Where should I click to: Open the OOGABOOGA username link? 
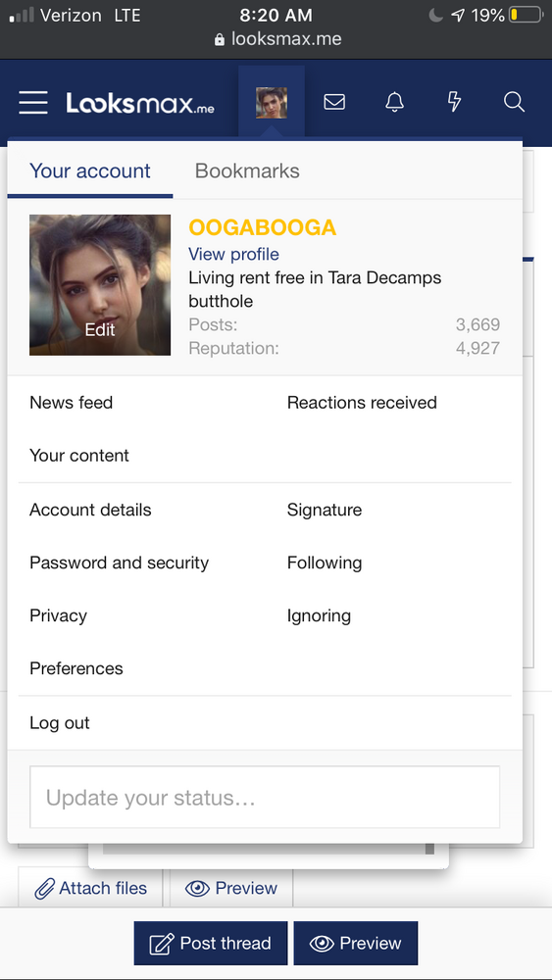[x=263, y=227]
